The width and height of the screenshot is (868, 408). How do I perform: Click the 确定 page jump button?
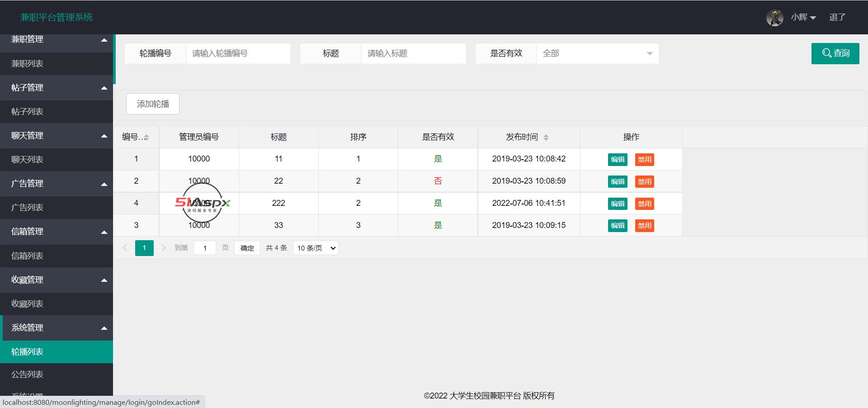coord(247,248)
